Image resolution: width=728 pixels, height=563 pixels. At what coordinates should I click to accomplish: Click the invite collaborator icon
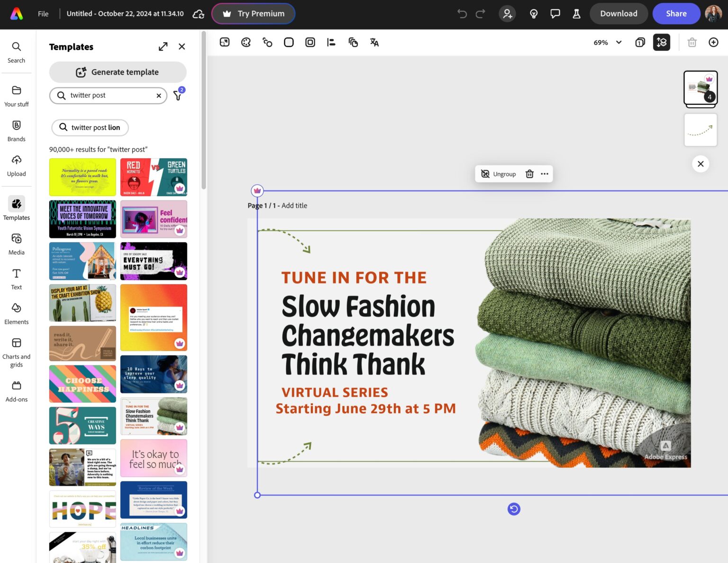[507, 14]
